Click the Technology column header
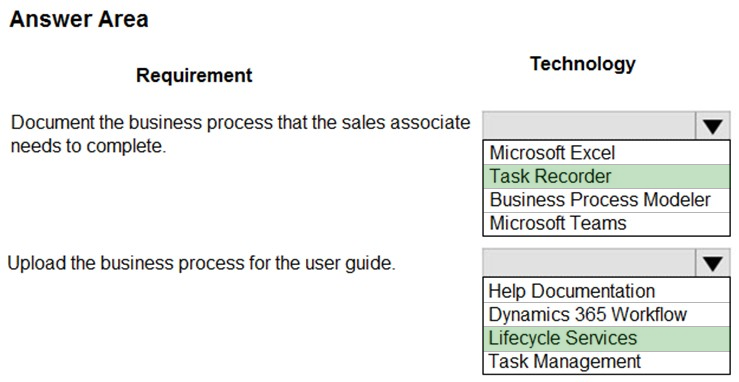 coord(583,64)
